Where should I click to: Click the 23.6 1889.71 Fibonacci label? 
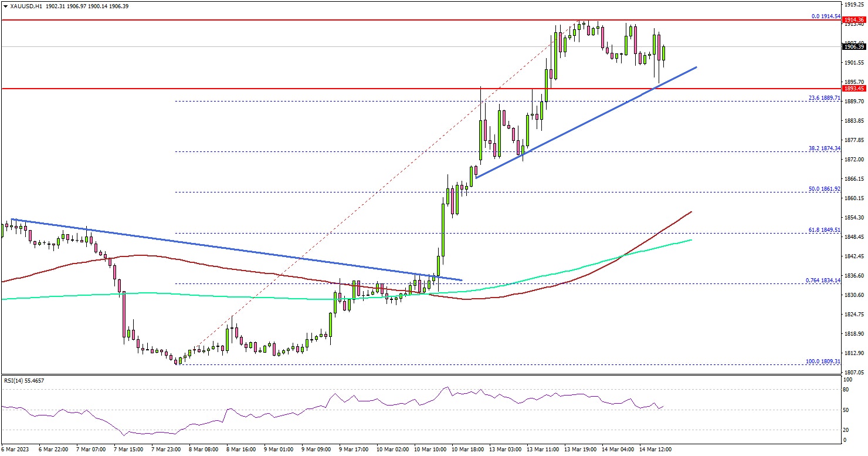point(825,97)
